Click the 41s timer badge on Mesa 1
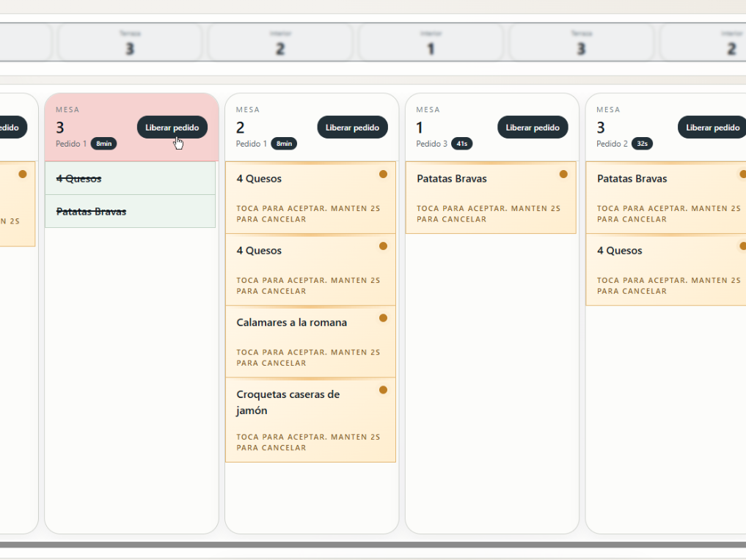The image size is (746, 560). 461,144
